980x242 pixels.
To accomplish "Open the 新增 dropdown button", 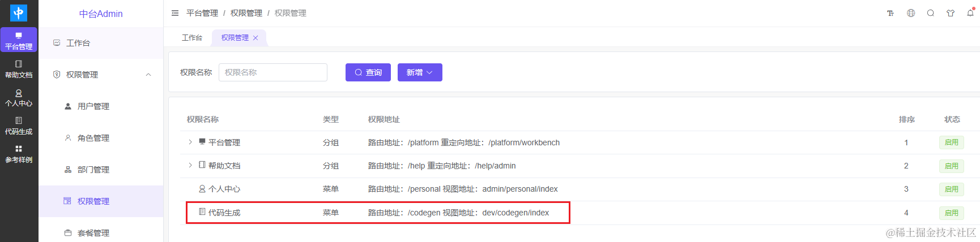I will click(420, 72).
